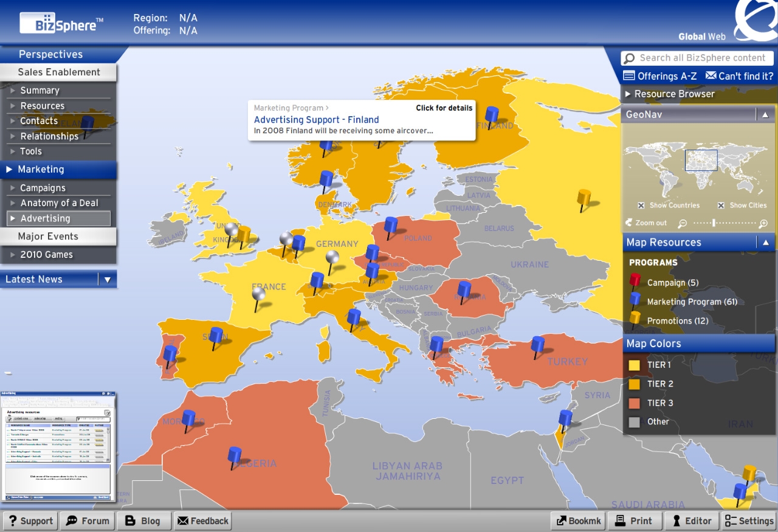This screenshot has height=532, width=778.
Task: Select Anatomy of a Deal
Action: [59, 203]
